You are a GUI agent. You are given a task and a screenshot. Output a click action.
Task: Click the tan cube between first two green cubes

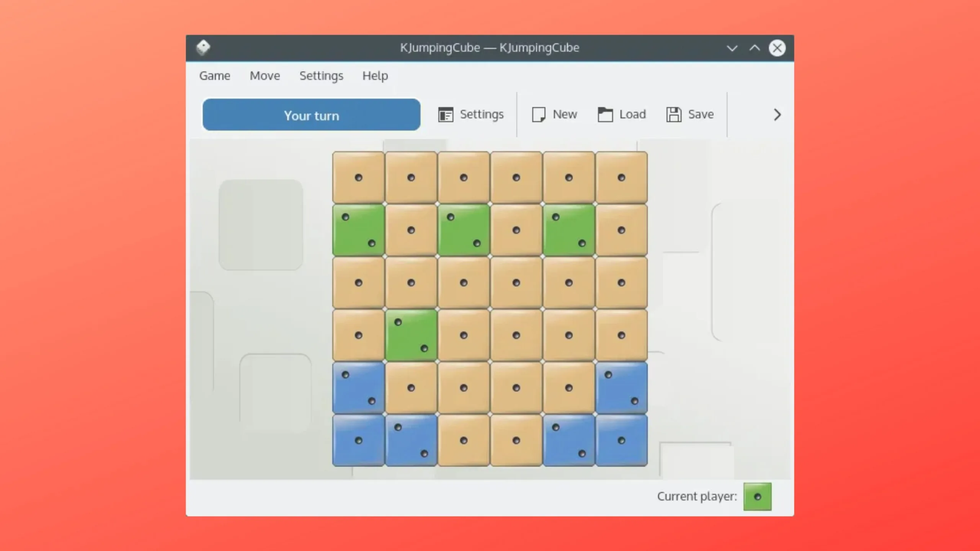pyautogui.click(x=411, y=230)
